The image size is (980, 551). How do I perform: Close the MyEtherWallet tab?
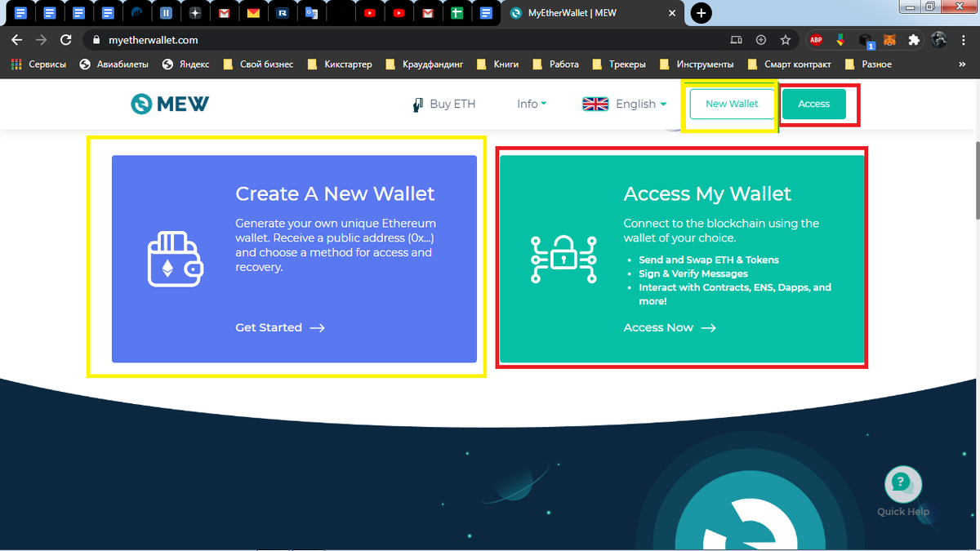coord(671,13)
